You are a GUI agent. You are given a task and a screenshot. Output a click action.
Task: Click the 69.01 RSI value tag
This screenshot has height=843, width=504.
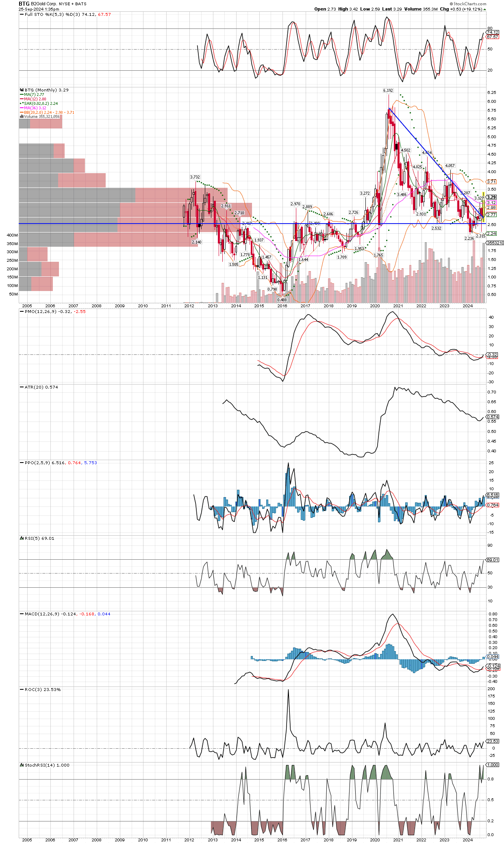(x=493, y=560)
